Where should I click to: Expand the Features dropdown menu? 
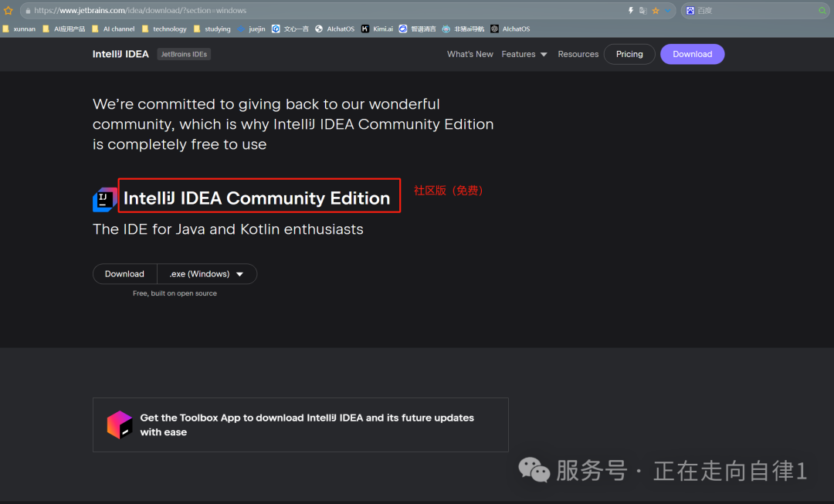tap(524, 54)
